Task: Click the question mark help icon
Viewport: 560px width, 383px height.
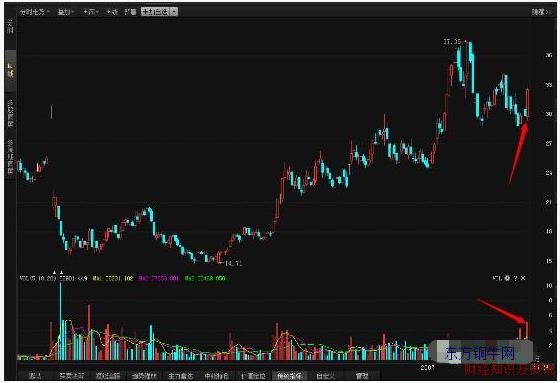Action: click(515, 278)
